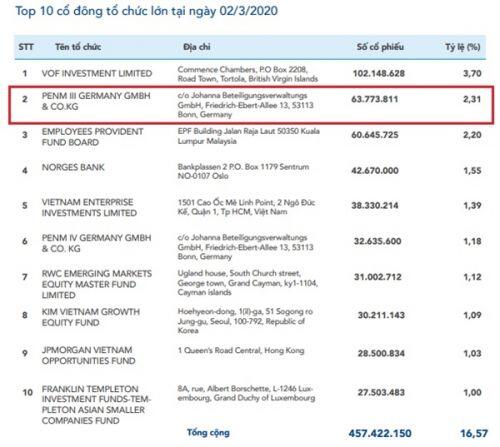Click the 'Tổng cộng' total label
The height and width of the screenshot is (447, 500).
[208, 433]
